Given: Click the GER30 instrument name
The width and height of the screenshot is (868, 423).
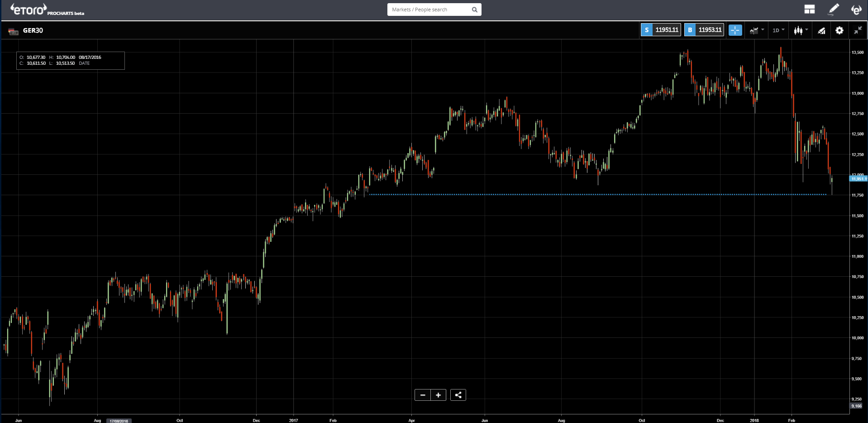Looking at the screenshot, I should [33, 30].
